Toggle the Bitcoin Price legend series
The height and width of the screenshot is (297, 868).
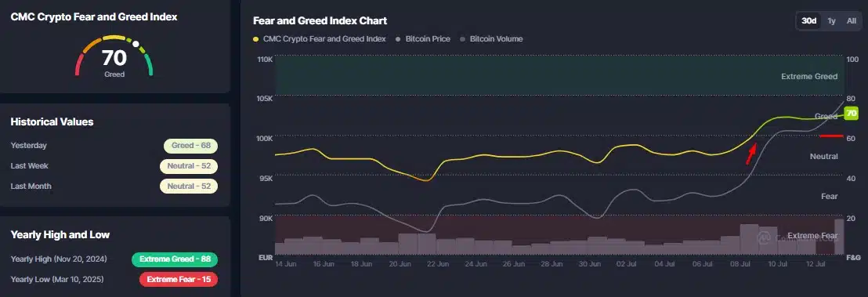tap(423, 38)
